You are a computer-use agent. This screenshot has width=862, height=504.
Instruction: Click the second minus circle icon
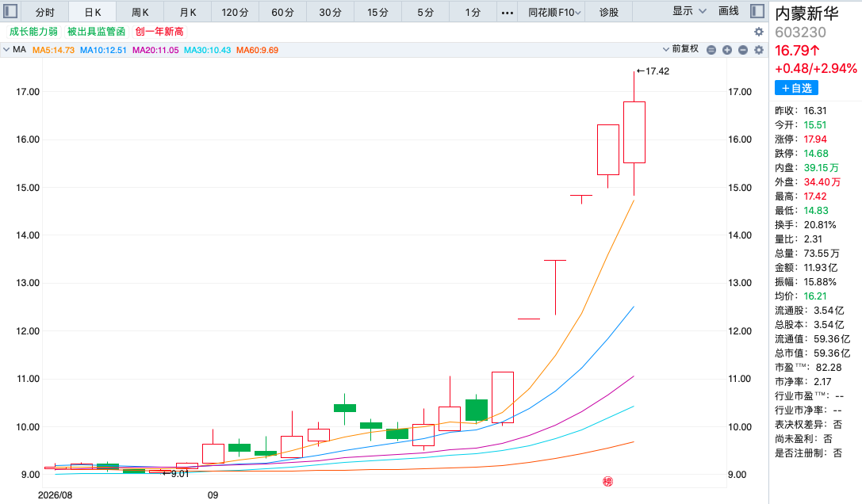pyautogui.click(x=743, y=50)
